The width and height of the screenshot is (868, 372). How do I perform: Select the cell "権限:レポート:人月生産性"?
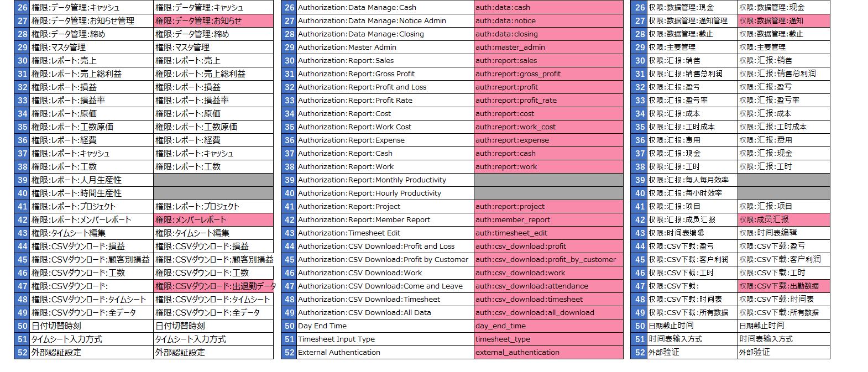click(x=91, y=180)
